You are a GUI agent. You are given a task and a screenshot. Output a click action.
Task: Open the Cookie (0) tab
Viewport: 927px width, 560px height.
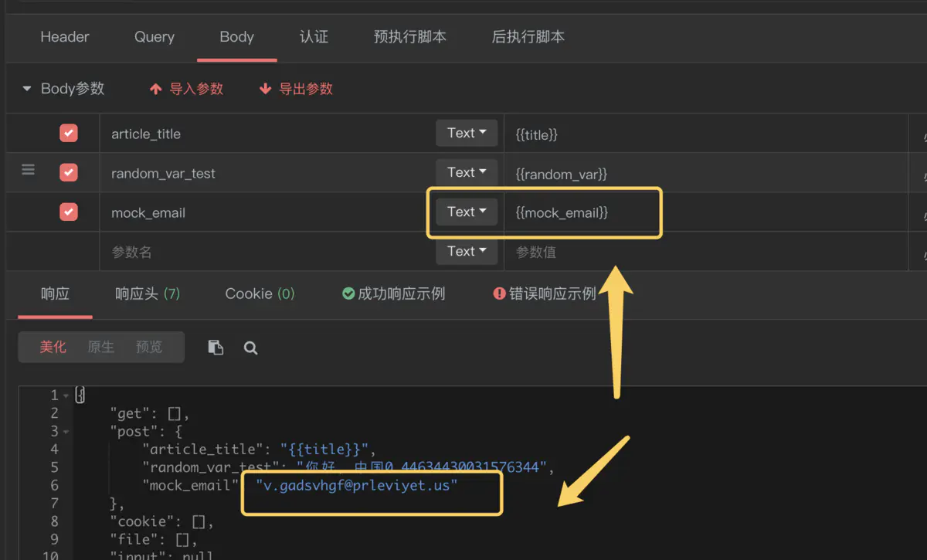[x=260, y=294]
